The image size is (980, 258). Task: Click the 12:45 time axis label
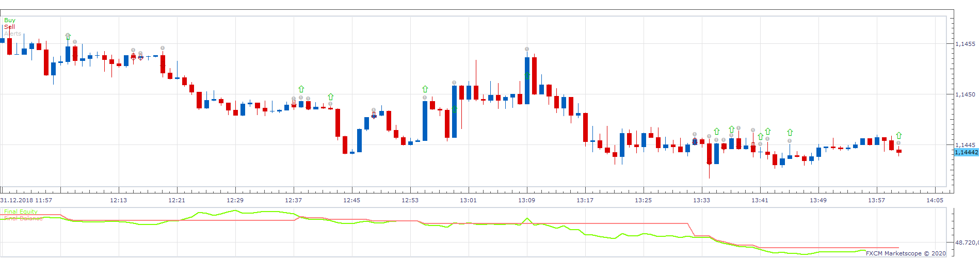coord(352,200)
